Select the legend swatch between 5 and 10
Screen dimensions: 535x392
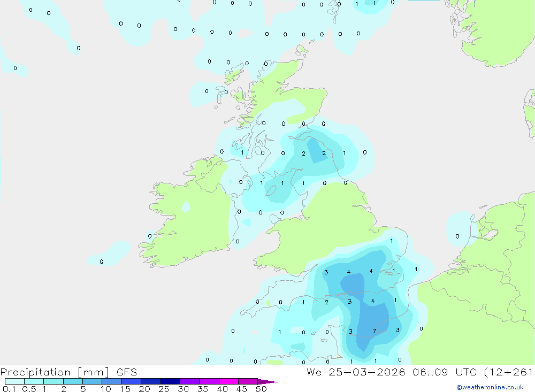pyautogui.click(x=92, y=381)
